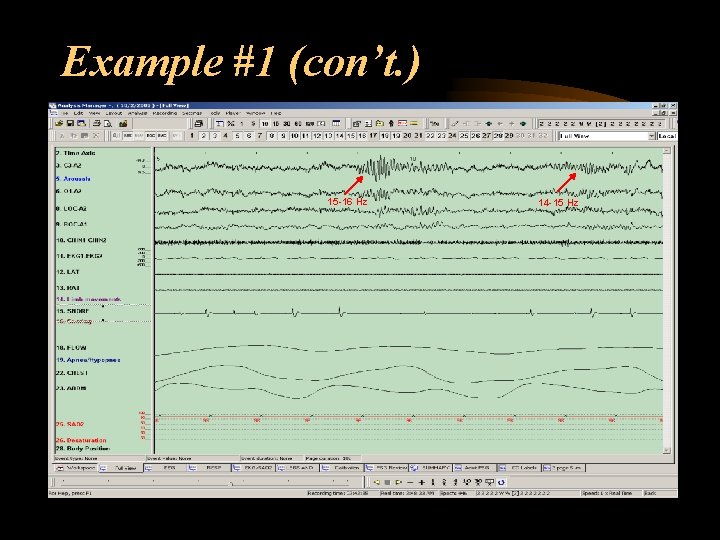This screenshot has height=540, width=720.
Task: Click the minus zoom-out button
Action: (410, 483)
